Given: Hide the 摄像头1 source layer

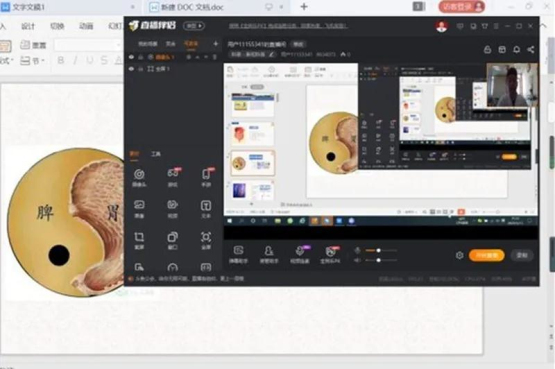Looking at the screenshot, I should [132, 57].
